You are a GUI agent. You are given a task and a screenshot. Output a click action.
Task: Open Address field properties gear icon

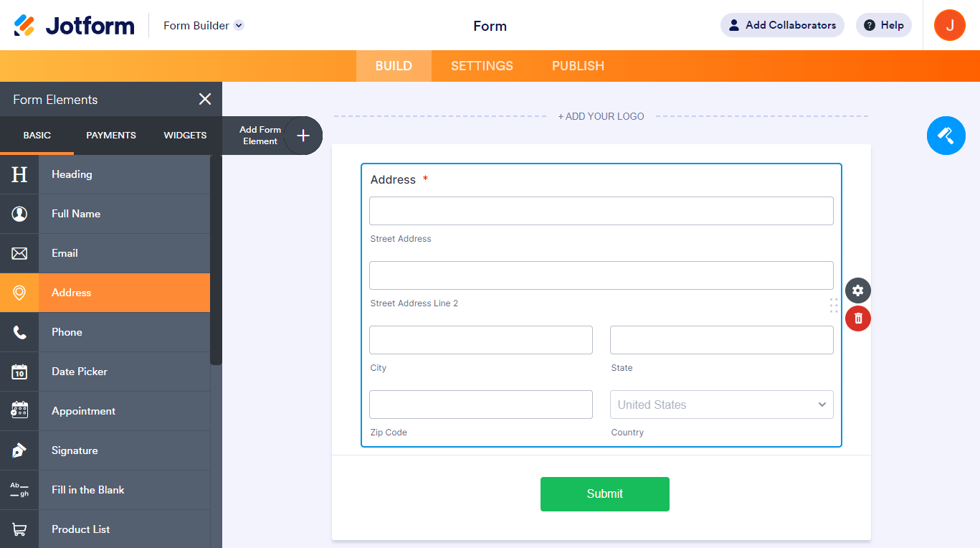858,290
